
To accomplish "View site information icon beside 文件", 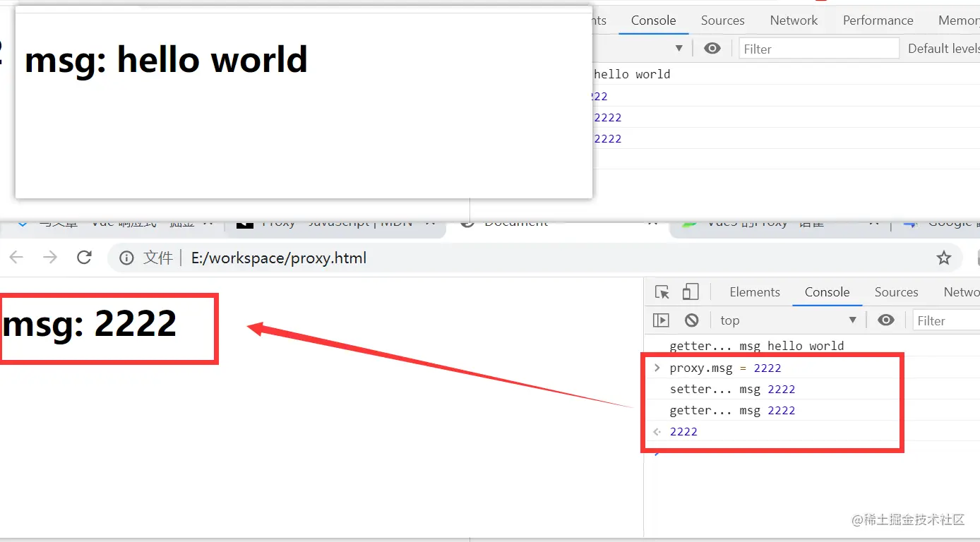I will pyautogui.click(x=126, y=258).
